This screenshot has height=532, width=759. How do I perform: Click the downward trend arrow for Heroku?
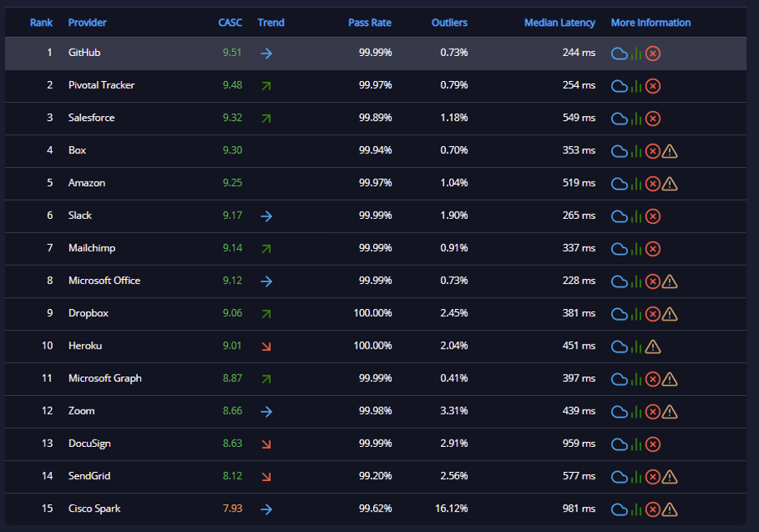click(266, 346)
